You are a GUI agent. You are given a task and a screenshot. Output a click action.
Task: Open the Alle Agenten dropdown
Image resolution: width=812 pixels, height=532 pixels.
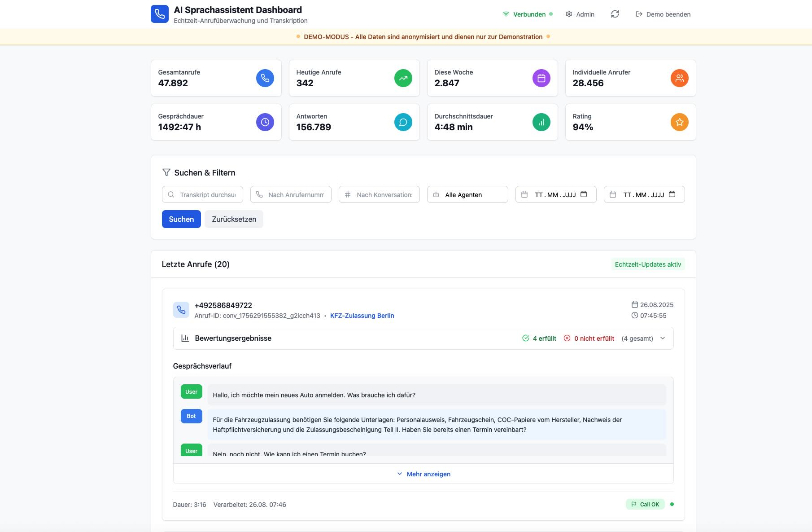click(x=467, y=194)
